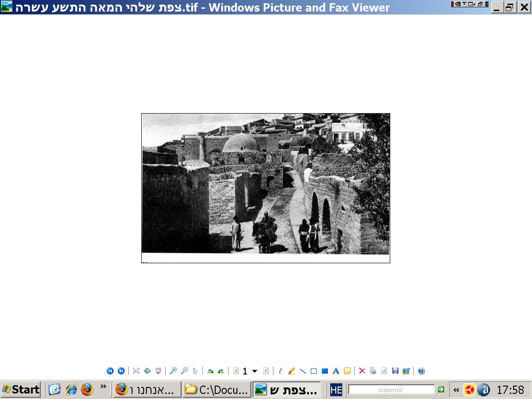Print the current picture
This screenshot has width=532, height=399.
(373, 371)
